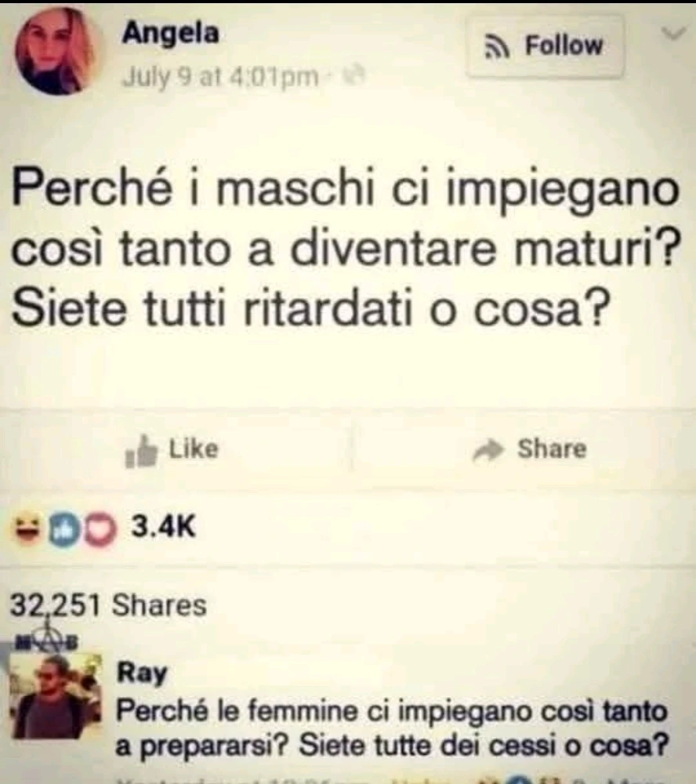696x784 pixels.
Task: Open the 3.4K reactions count
Action: click(x=163, y=527)
